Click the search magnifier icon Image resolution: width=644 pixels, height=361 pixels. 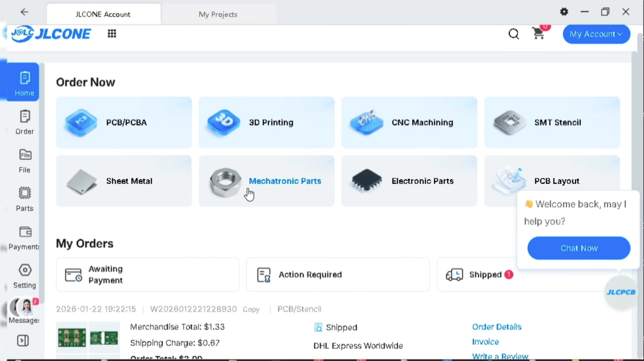click(x=513, y=34)
